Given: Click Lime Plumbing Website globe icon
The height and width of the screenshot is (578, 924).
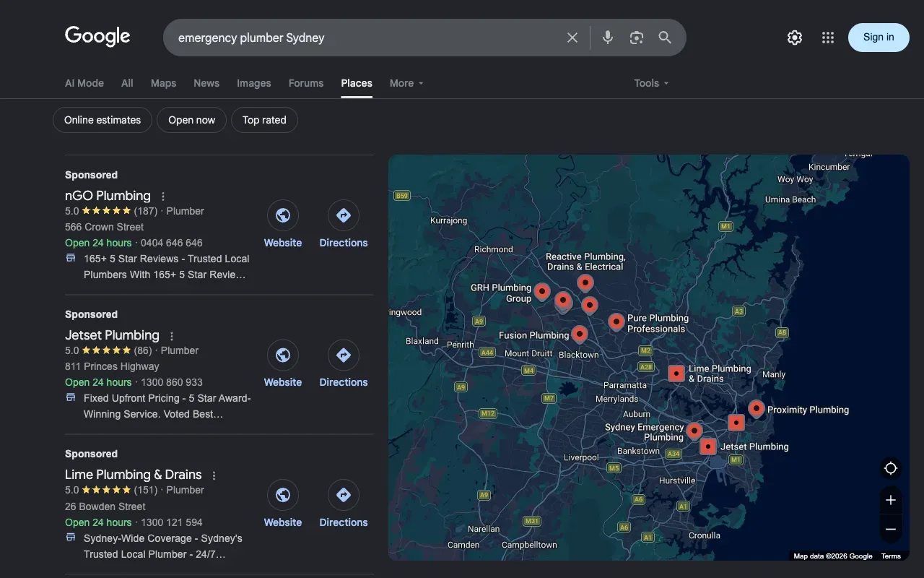Looking at the screenshot, I should (283, 495).
